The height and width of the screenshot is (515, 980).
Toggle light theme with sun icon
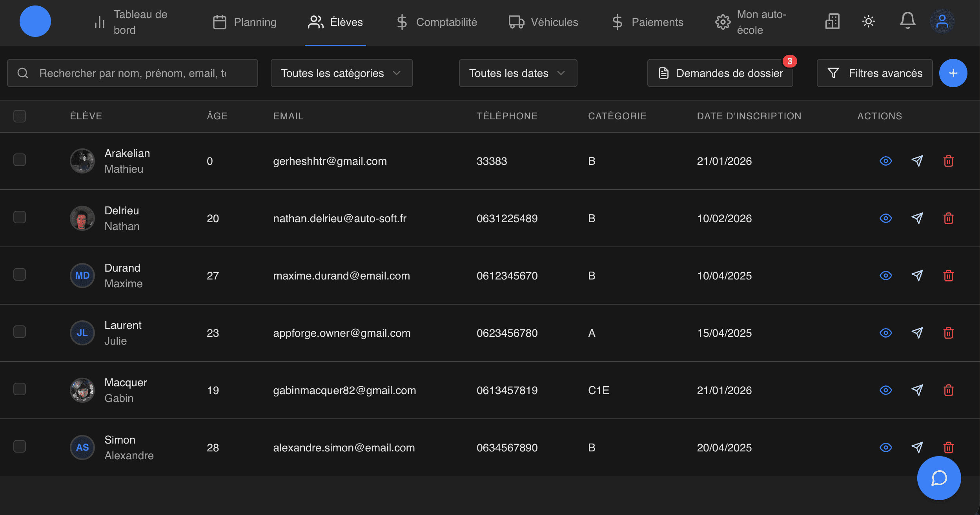click(869, 21)
